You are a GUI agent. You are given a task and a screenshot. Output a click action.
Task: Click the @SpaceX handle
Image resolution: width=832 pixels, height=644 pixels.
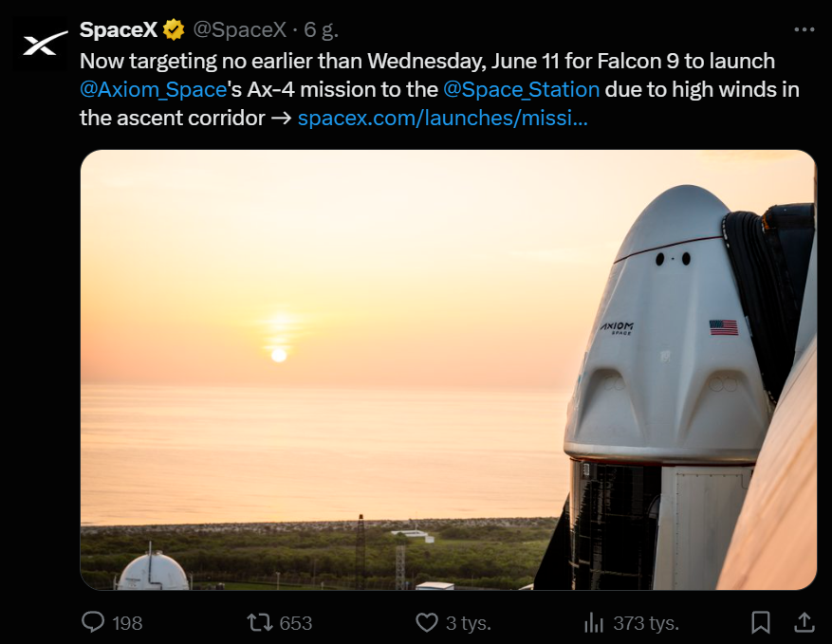click(x=239, y=30)
